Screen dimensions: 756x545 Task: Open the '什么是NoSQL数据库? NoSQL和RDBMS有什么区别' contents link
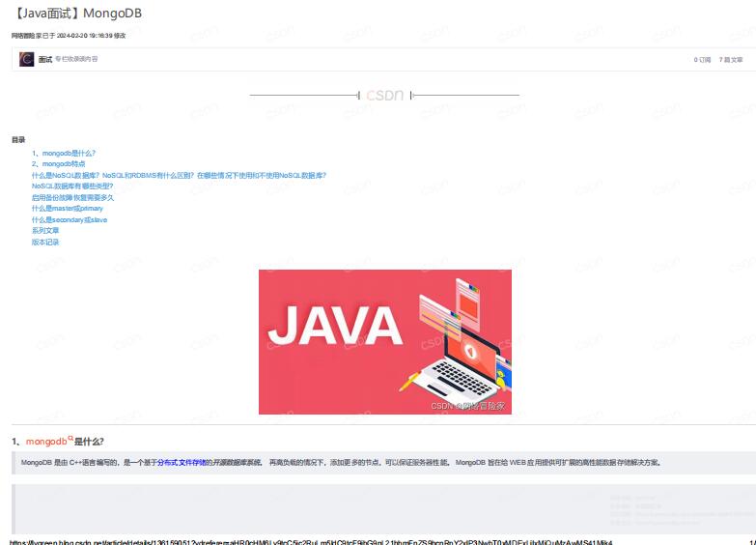coord(179,175)
